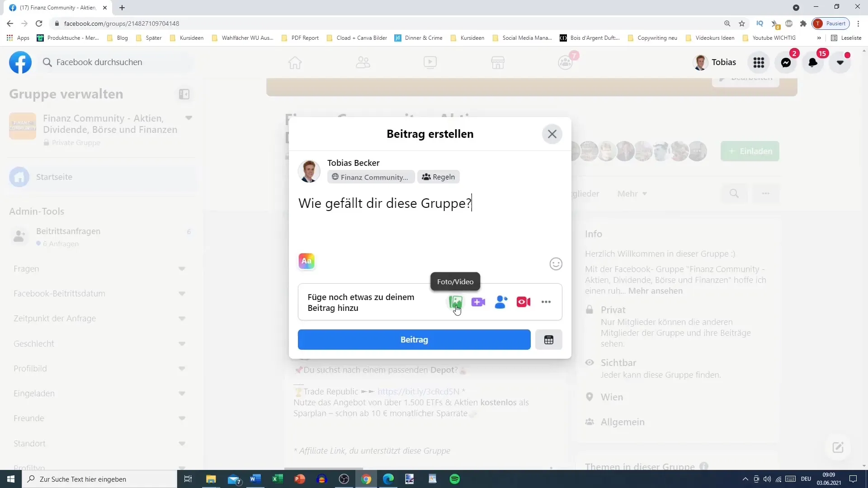This screenshot has height=488, width=868.
Task: Open more post options (three dots)
Action: coord(546,302)
